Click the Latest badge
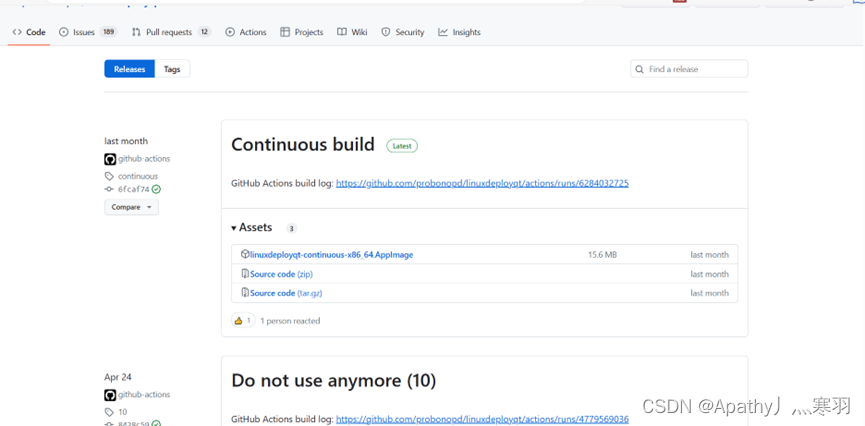Viewport: 865px width, 426px height. 402,146
